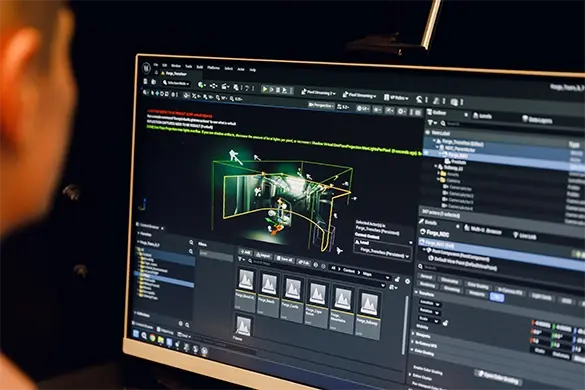Image resolution: width=585 pixels, height=390 pixels.
Task: Click the Skip frame playback button
Action: 272,90
